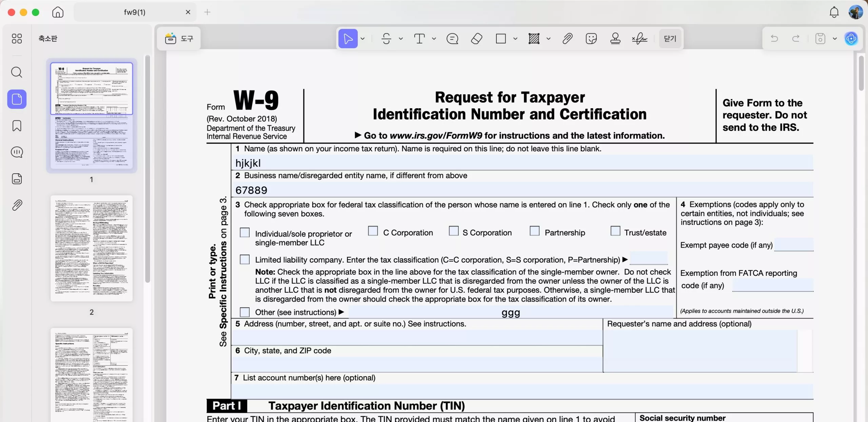Select the hatched area highlight tool
The image size is (868, 422).
click(x=534, y=39)
